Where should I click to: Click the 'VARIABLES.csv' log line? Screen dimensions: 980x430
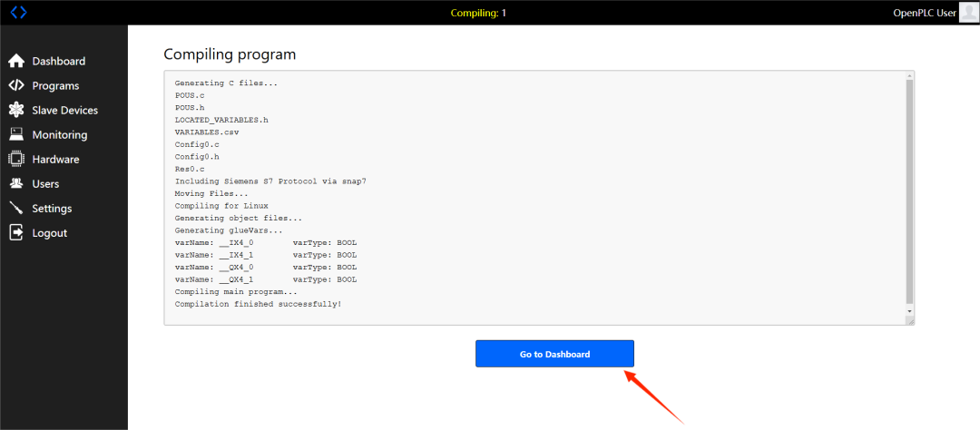(x=207, y=132)
